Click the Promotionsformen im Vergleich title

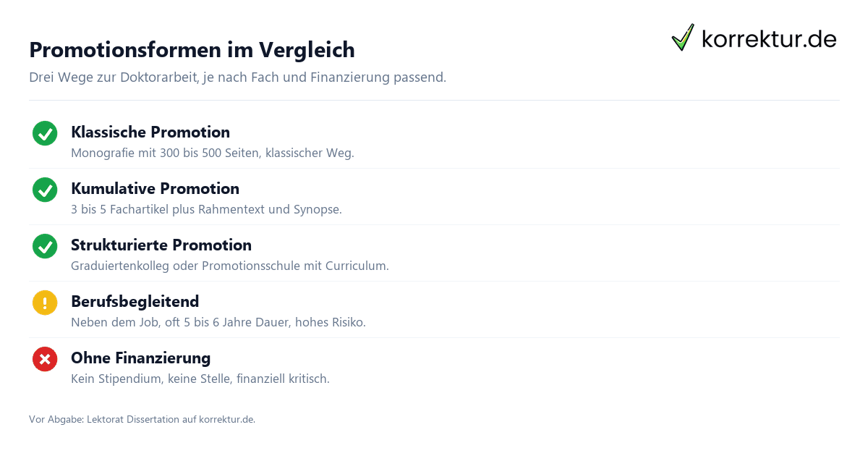[x=192, y=50]
